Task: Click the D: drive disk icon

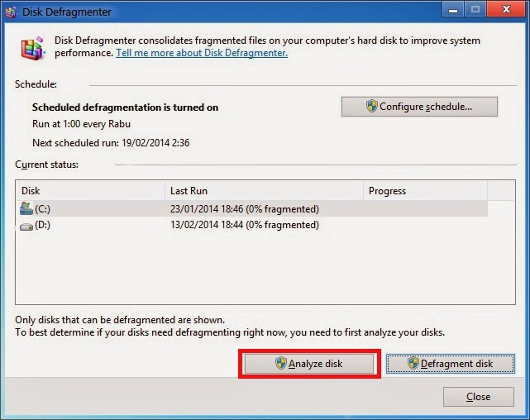Action: click(26, 227)
